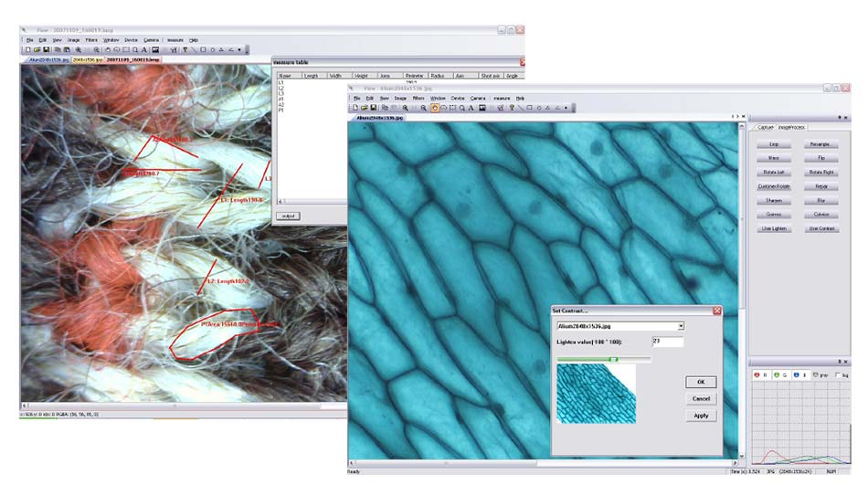Click the lighten value input field
This screenshot has height=495, width=868.
point(668,342)
